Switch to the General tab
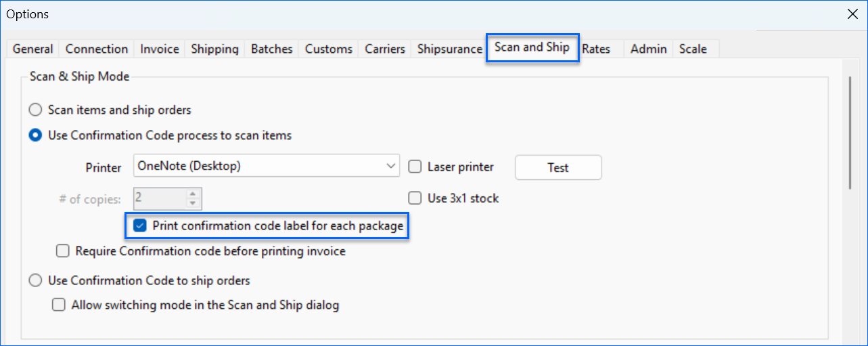Screen dimensions: 868x346 pyautogui.click(x=32, y=49)
